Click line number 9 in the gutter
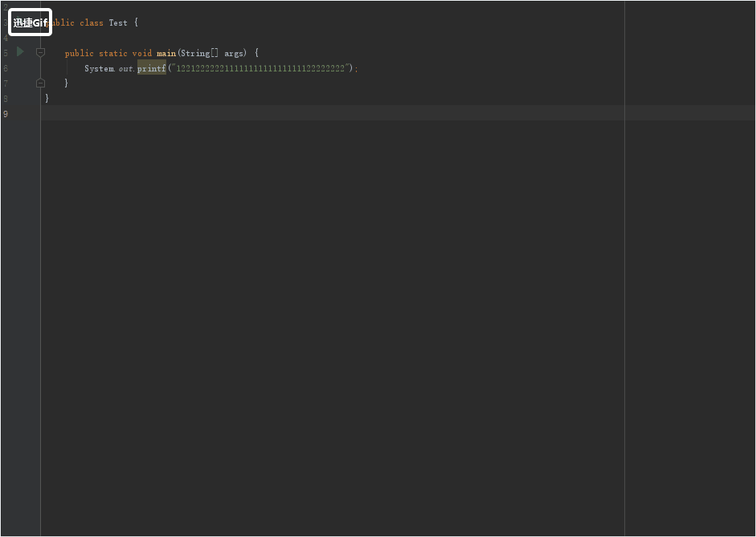 point(6,114)
